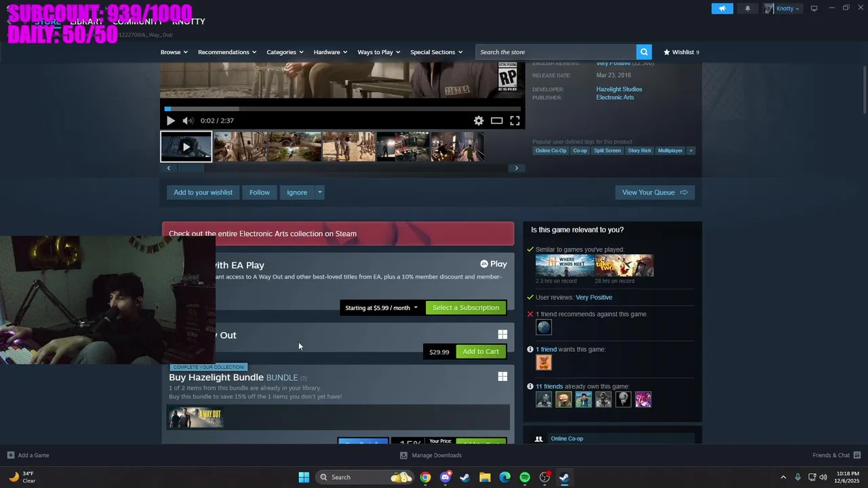Open the 11 friends link
The image size is (868, 488).
[549, 386]
